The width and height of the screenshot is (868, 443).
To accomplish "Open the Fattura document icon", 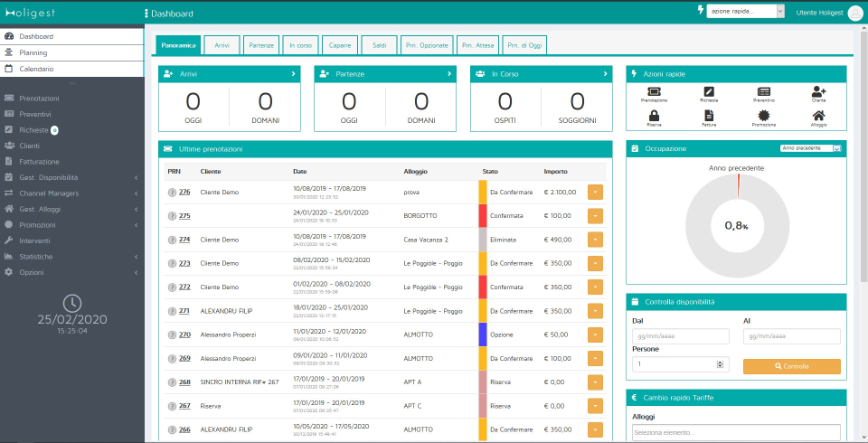I will pyautogui.click(x=709, y=116).
